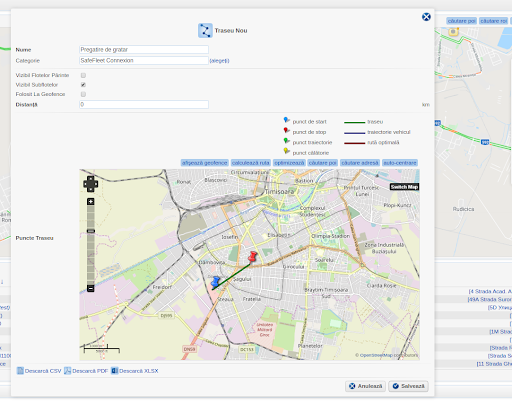Click the Anulează button
The height and width of the screenshot is (412, 512).
tap(366, 386)
